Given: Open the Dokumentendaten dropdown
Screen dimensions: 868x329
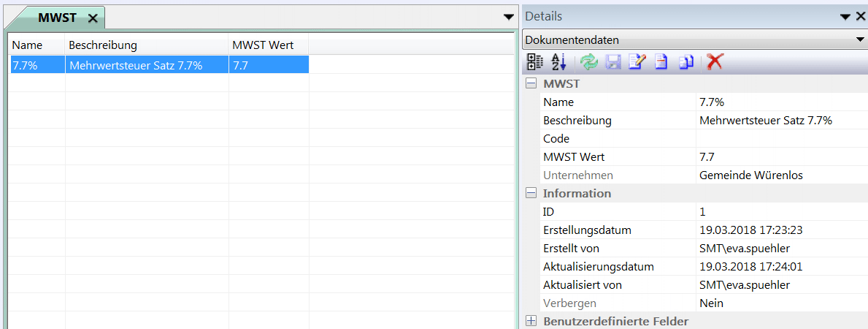Looking at the screenshot, I should tap(860, 39).
